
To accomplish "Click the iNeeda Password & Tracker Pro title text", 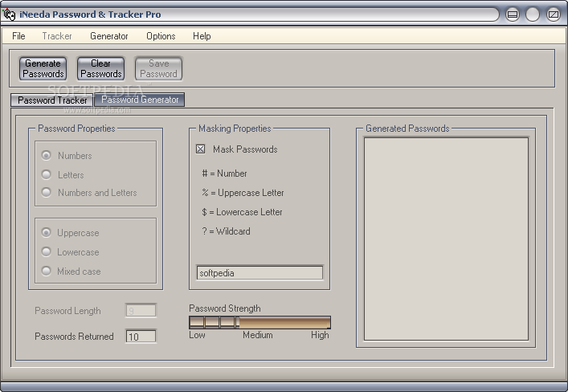I will tap(90, 14).
